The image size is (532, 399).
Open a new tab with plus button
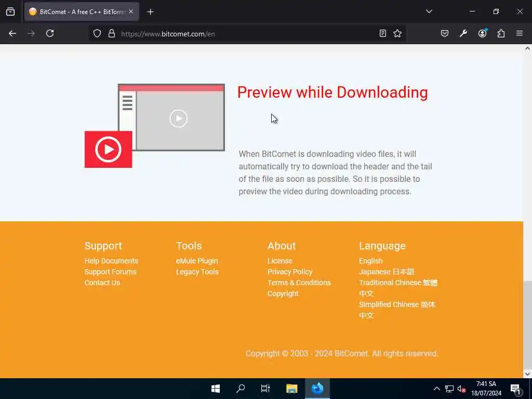coord(150,12)
